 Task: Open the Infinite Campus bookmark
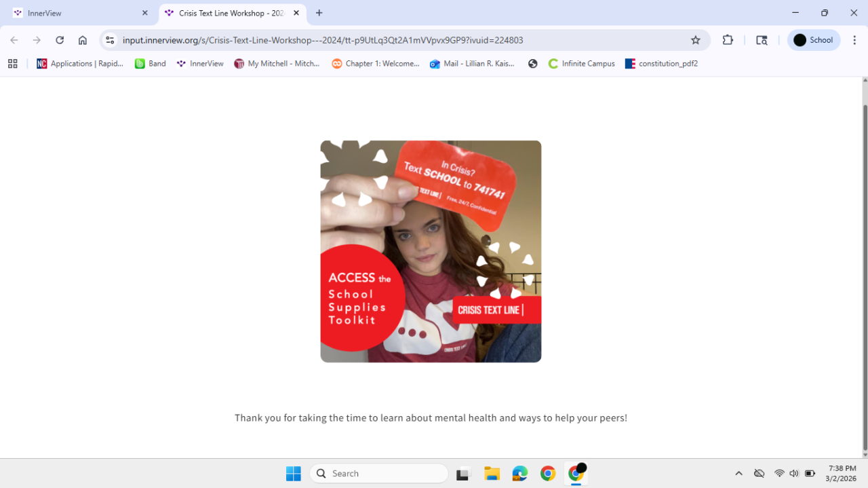pos(582,64)
